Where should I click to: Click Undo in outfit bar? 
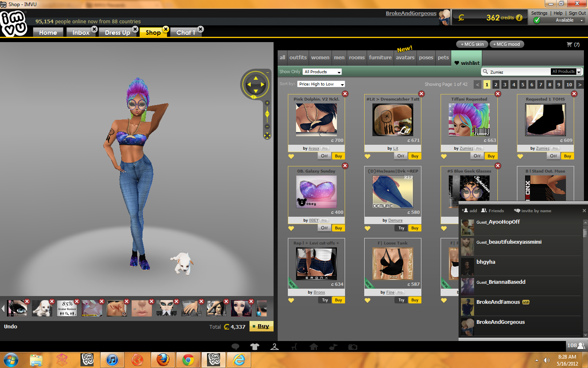11,326
